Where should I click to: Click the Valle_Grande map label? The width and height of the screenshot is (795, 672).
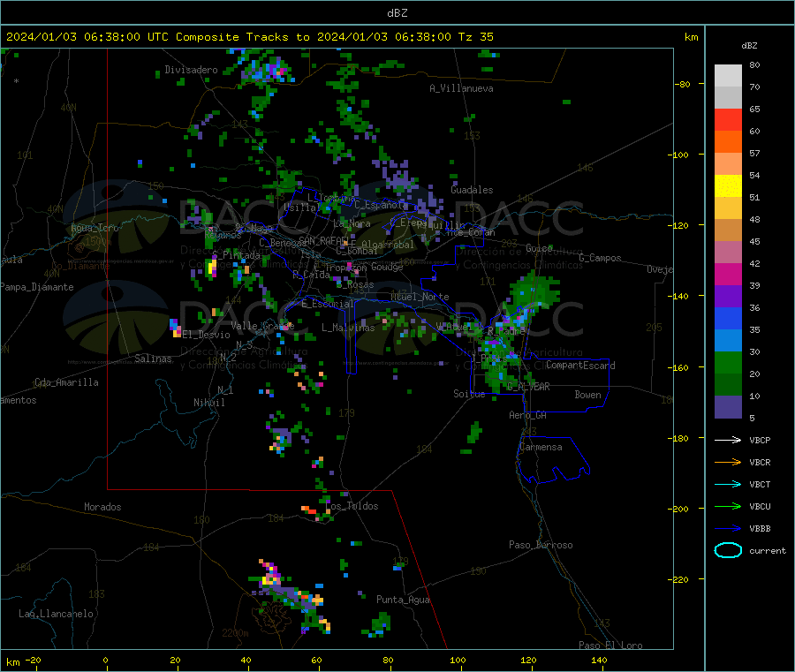tap(262, 325)
